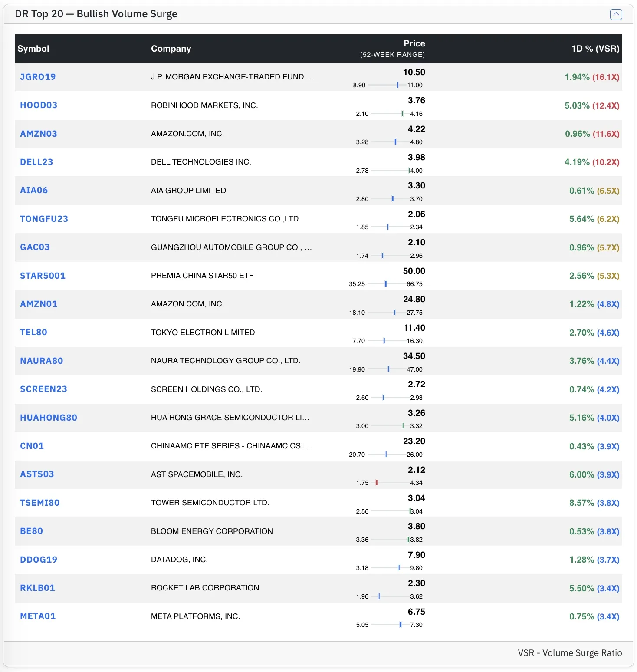Collapse the DR Top 20 panel
This screenshot has width=637, height=672.
(616, 14)
